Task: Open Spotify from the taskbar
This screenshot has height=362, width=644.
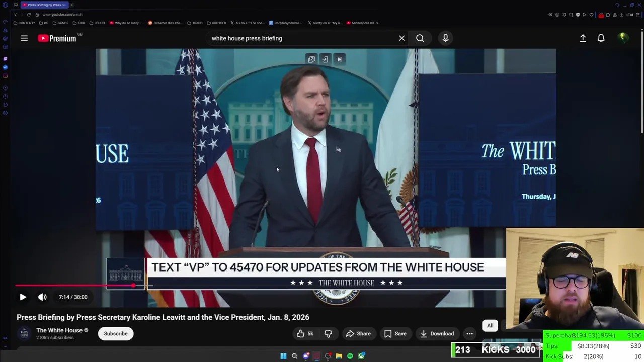Action: pos(350,356)
